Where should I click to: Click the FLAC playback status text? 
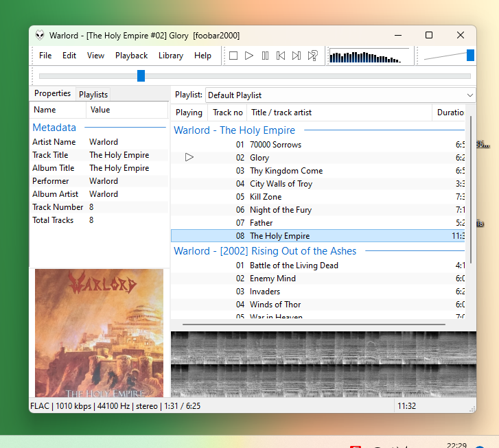tap(115, 406)
